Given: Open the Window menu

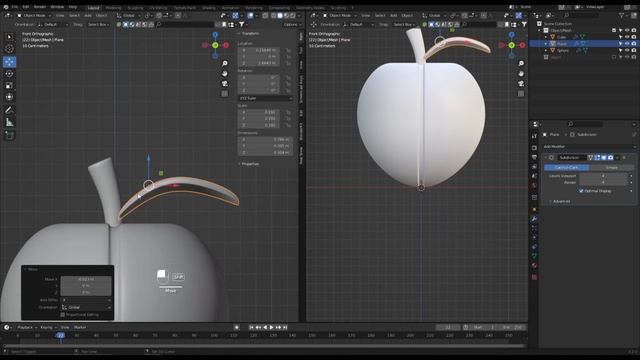Looking at the screenshot, I should pos(57,7).
